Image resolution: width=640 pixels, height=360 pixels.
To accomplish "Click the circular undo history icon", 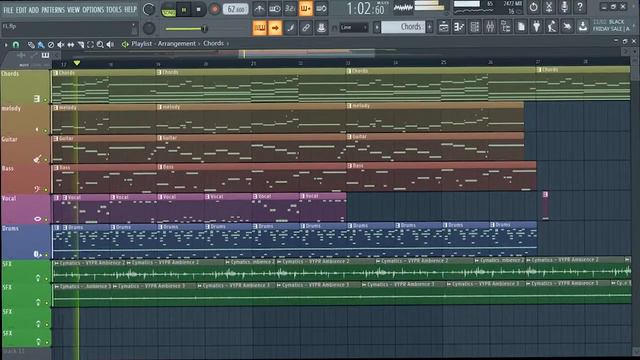I will (533, 7).
